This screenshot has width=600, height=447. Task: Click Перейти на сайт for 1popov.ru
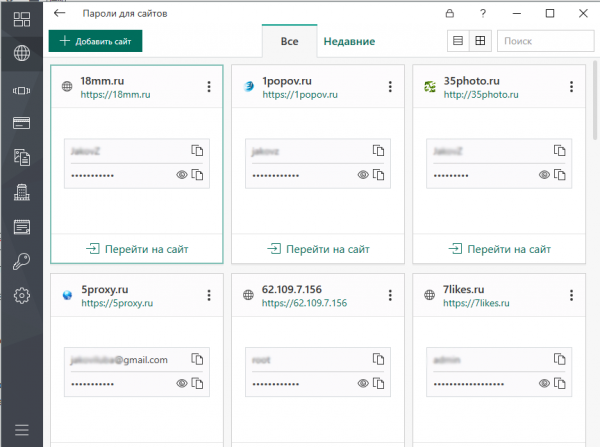(318, 249)
